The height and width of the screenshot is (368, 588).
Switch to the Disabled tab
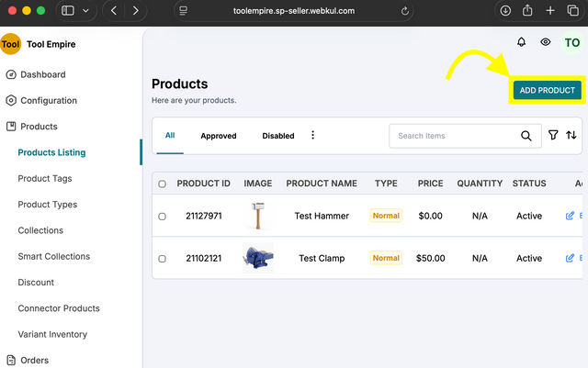pos(277,136)
